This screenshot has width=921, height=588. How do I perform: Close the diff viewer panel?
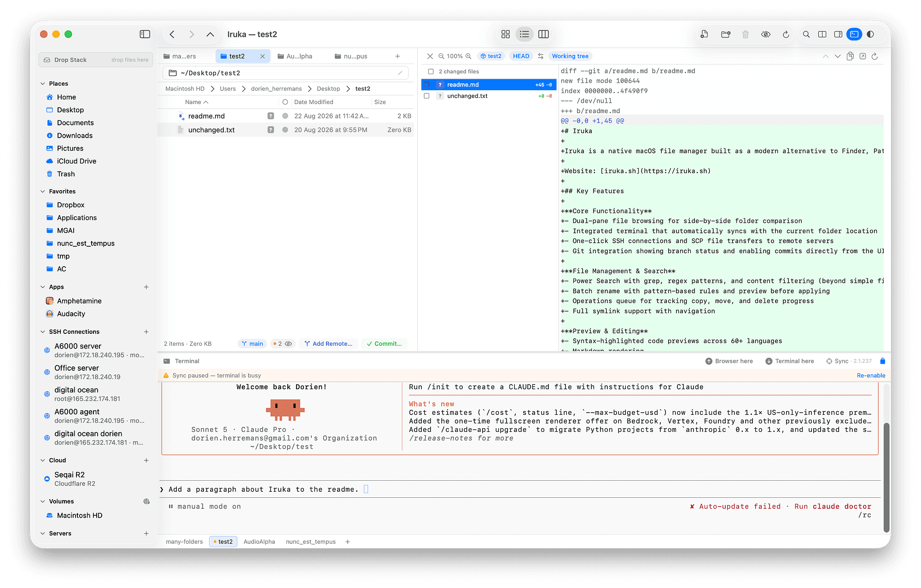pos(430,56)
